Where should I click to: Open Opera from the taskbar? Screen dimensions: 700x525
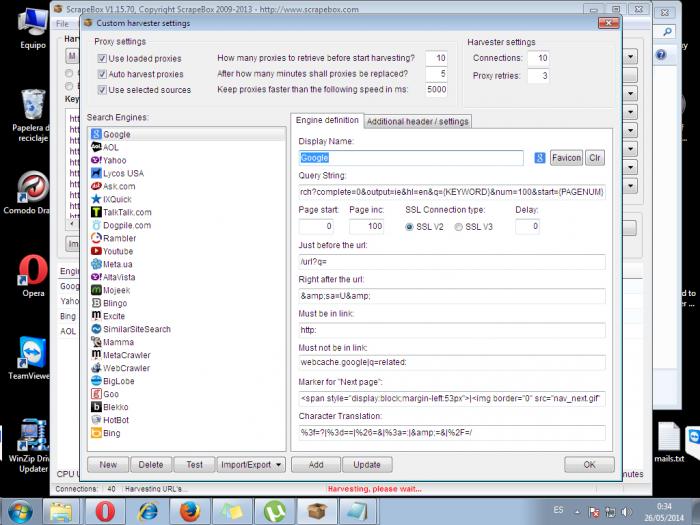click(104, 511)
